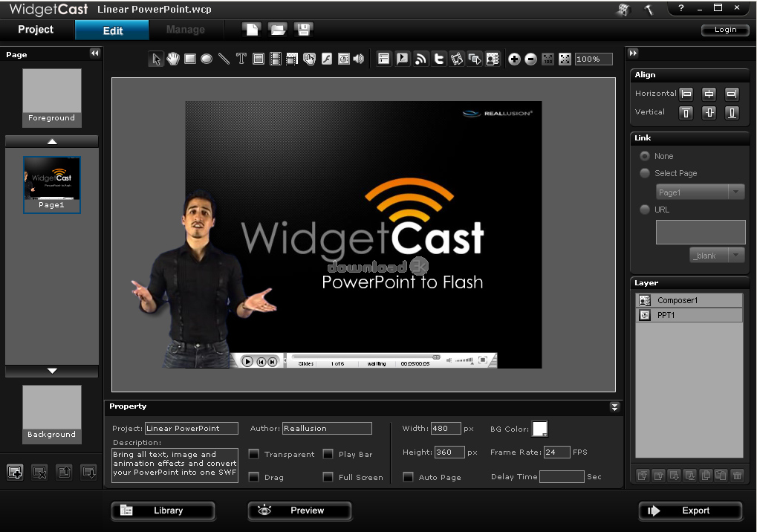757x532 pixels.
Task: Insert audio with the speaker tool
Action: click(359, 59)
